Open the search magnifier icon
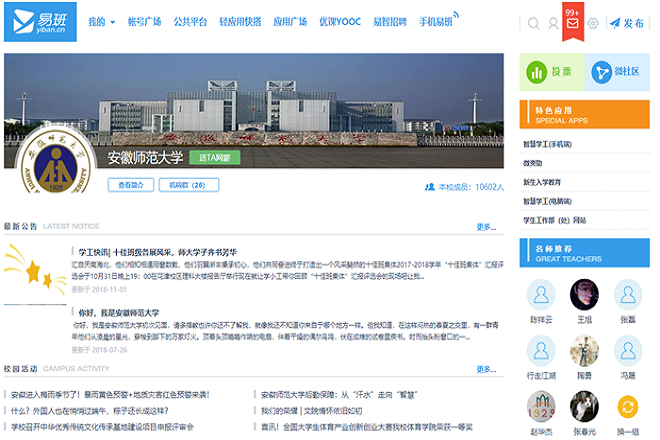 [x=534, y=23]
